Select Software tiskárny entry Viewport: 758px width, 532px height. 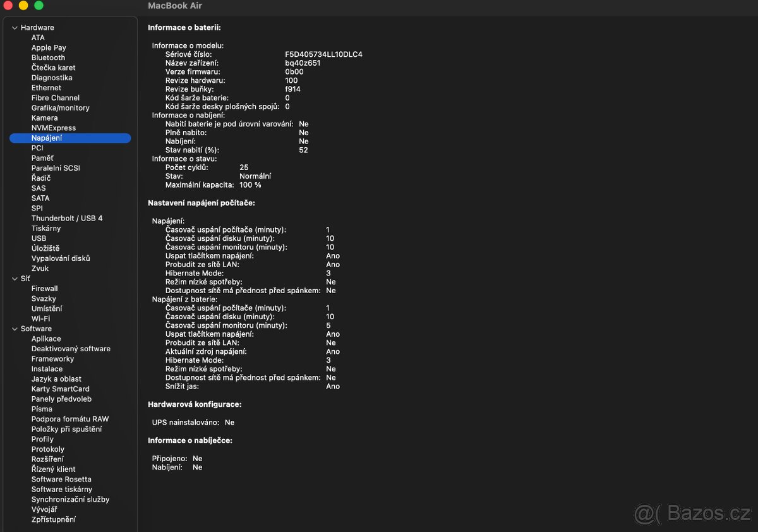[62, 490]
